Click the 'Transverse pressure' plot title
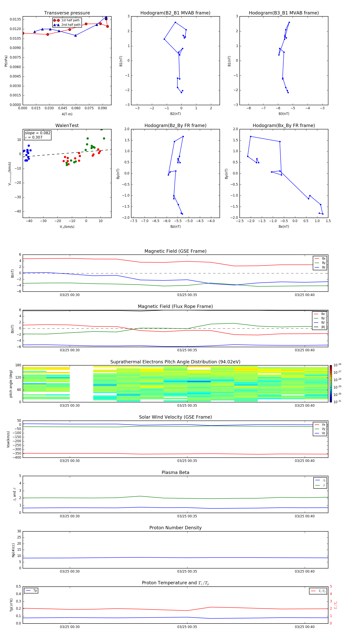The width and height of the screenshot is (351, 644). tap(67, 13)
